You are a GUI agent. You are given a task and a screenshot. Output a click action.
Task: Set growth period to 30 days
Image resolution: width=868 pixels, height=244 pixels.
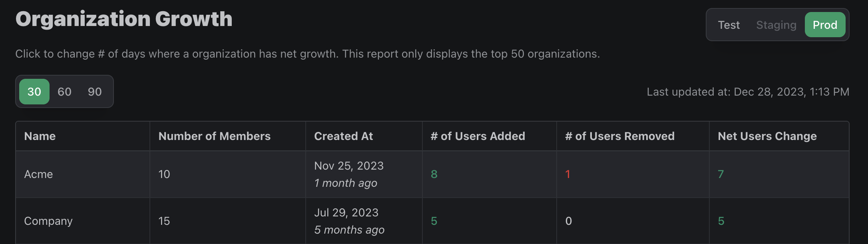34,92
